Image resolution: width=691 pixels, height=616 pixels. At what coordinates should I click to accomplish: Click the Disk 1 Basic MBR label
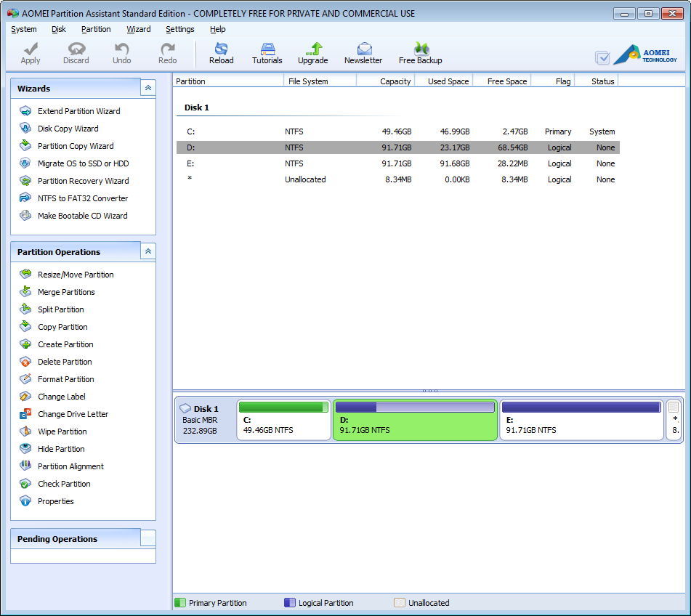[x=201, y=420]
